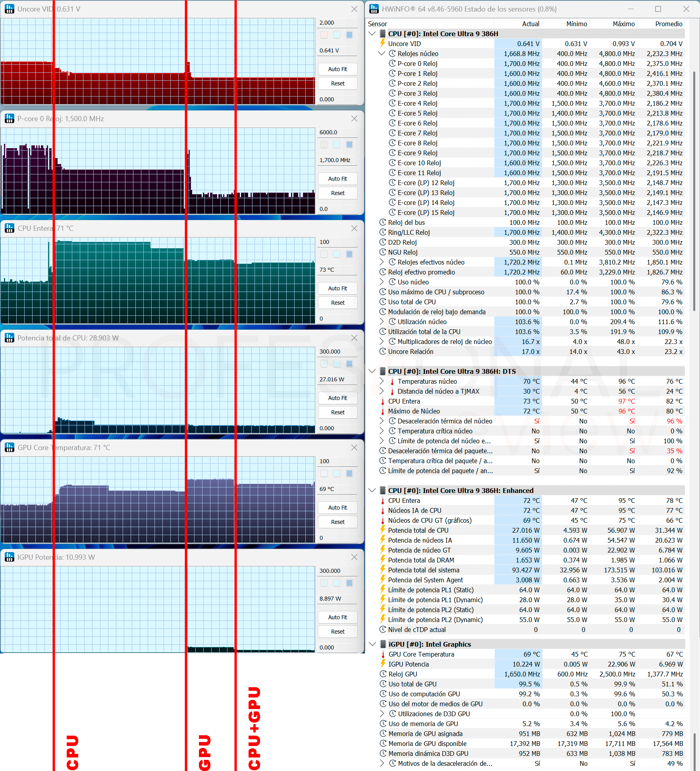Close the GPU Core Temperatura graph window
Screen dimensions: 700x771
click(x=354, y=447)
